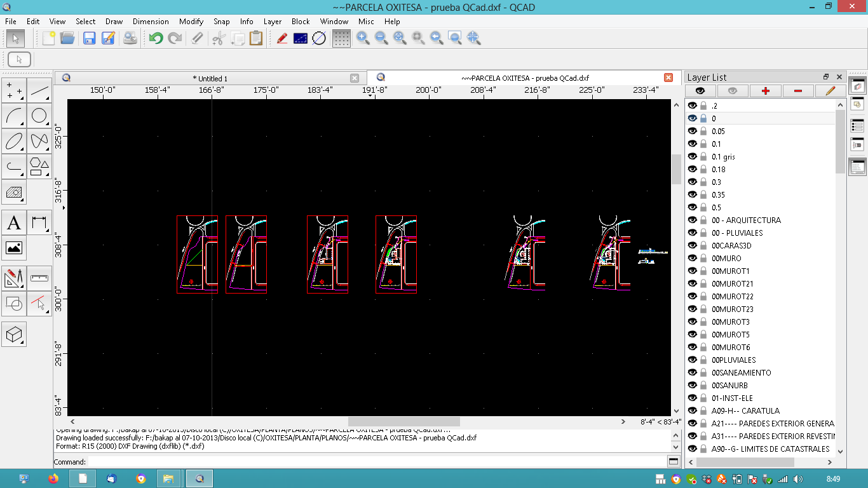This screenshot has height=488, width=868.
Task: Toggle the grid display button in the toolbar
Action: [341, 38]
